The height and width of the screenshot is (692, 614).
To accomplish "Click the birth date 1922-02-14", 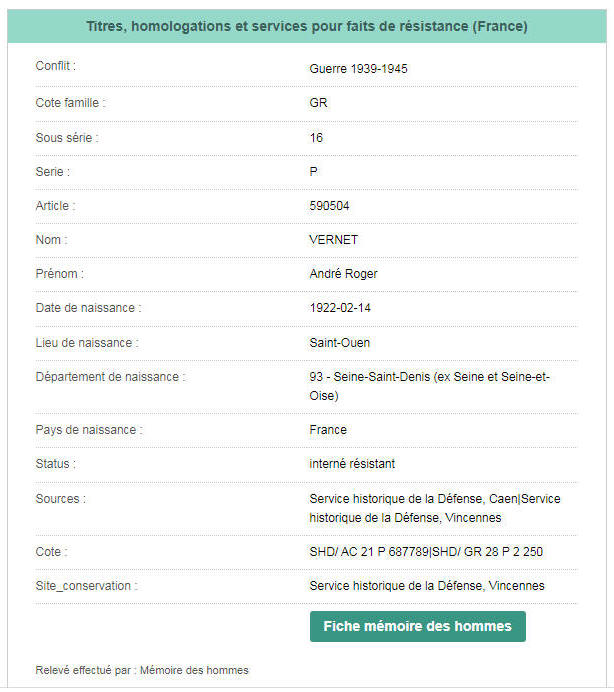I will [x=340, y=308].
